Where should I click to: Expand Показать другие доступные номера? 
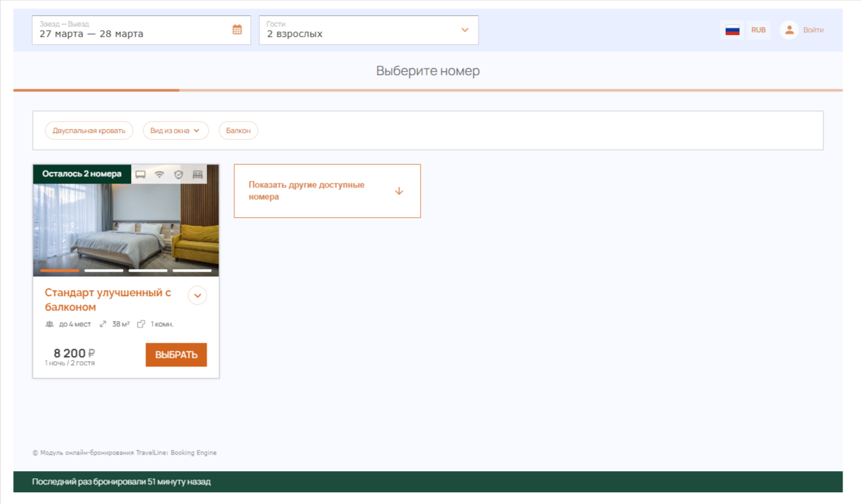326,191
